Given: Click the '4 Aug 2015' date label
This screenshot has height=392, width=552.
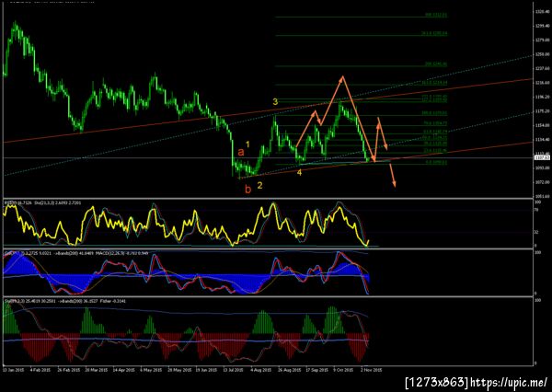Looking at the screenshot, I should click(x=261, y=370).
